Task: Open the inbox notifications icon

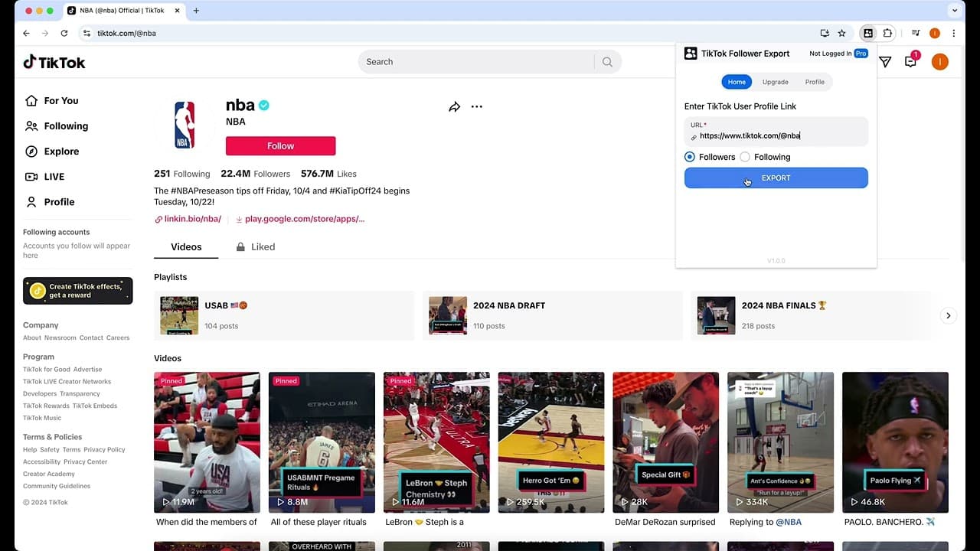Action: pyautogui.click(x=911, y=61)
